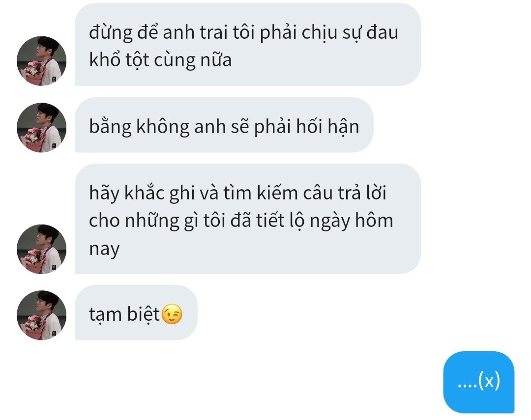Click the word "hối hận" in the second message

pos(327,127)
